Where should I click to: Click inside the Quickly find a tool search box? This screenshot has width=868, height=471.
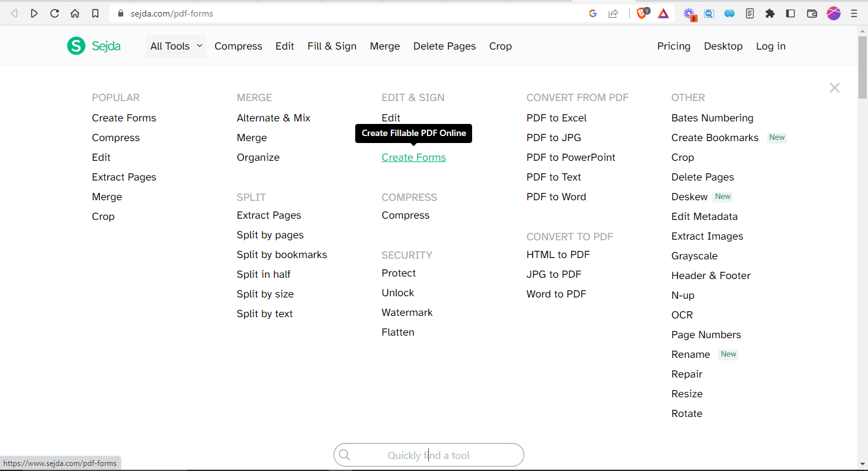[428, 455]
